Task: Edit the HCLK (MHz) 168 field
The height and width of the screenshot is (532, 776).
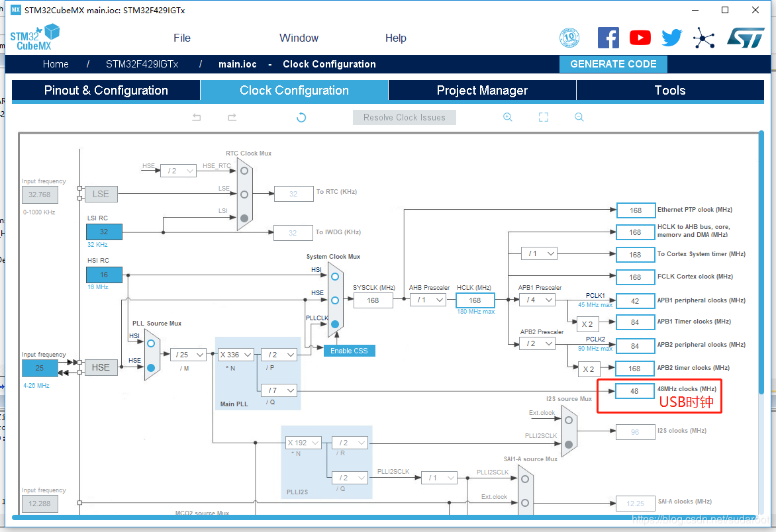Action: [475, 300]
